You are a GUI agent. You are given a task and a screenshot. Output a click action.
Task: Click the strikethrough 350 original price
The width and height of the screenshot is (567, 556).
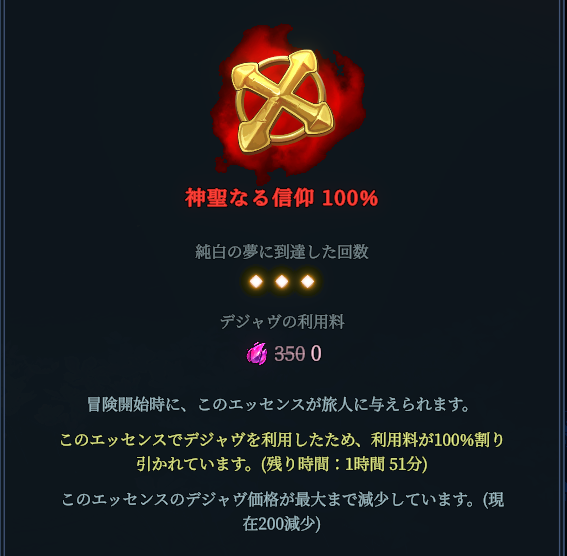[290, 354]
